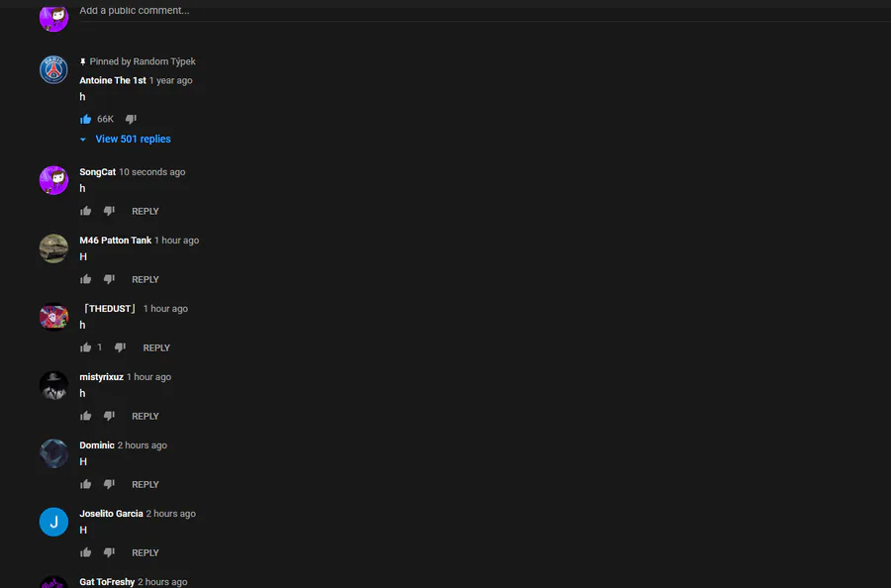This screenshot has height=588, width=891.
Task: Dislike SongCat's comment
Action: (109, 211)
